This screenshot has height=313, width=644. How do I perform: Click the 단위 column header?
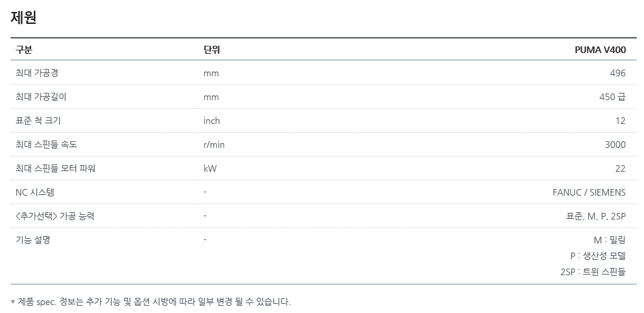(x=212, y=50)
